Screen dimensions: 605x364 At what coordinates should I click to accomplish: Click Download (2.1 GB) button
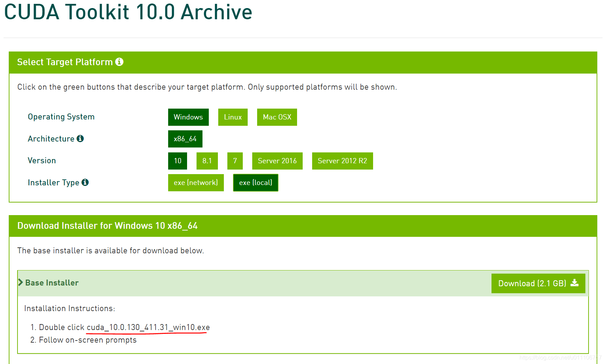tap(538, 283)
